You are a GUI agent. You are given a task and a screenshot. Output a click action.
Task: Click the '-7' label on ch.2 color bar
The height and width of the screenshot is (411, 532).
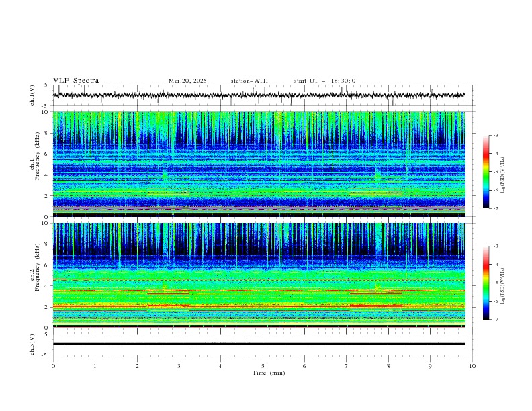(x=496, y=319)
